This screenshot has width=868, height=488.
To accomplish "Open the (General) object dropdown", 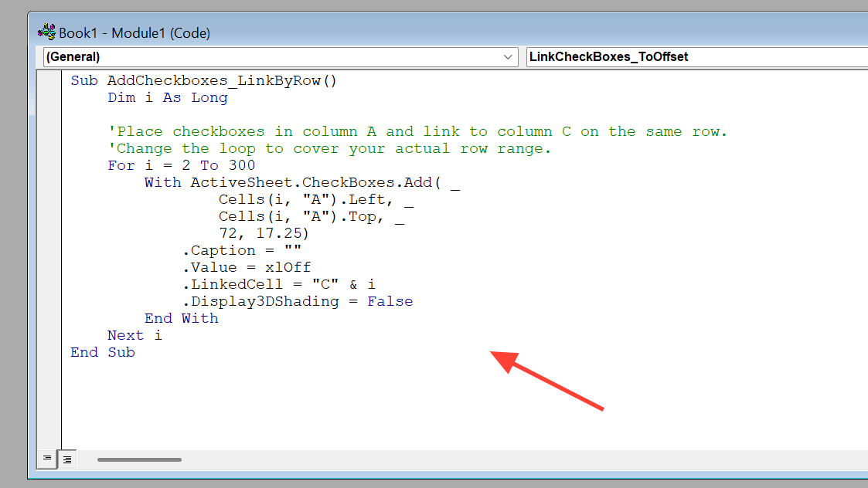I will pos(232,56).
